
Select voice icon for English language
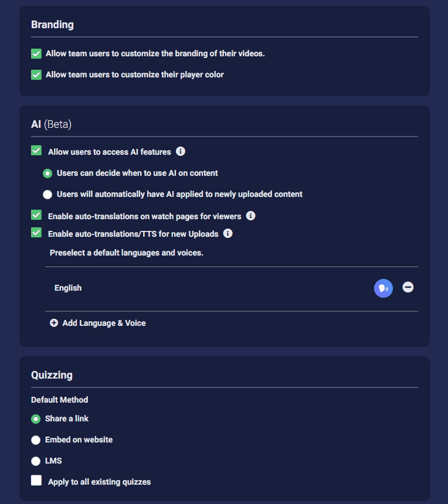pyautogui.click(x=383, y=288)
